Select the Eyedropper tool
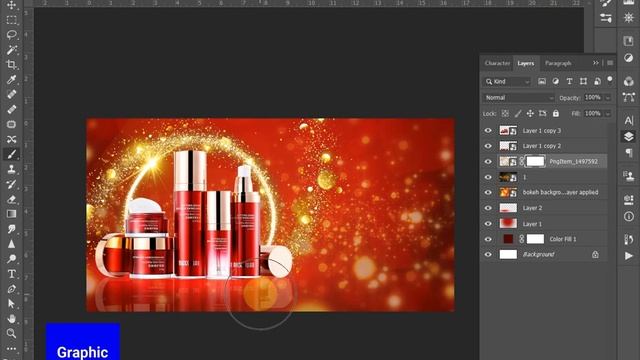Viewport: 640px width, 360px height. pyautogui.click(x=11, y=79)
